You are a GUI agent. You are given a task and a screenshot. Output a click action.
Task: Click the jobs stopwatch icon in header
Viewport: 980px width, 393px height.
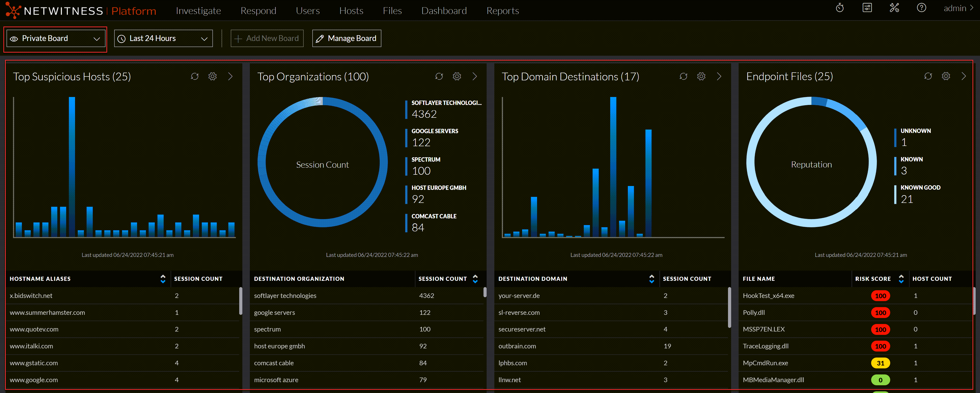click(840, 8)
